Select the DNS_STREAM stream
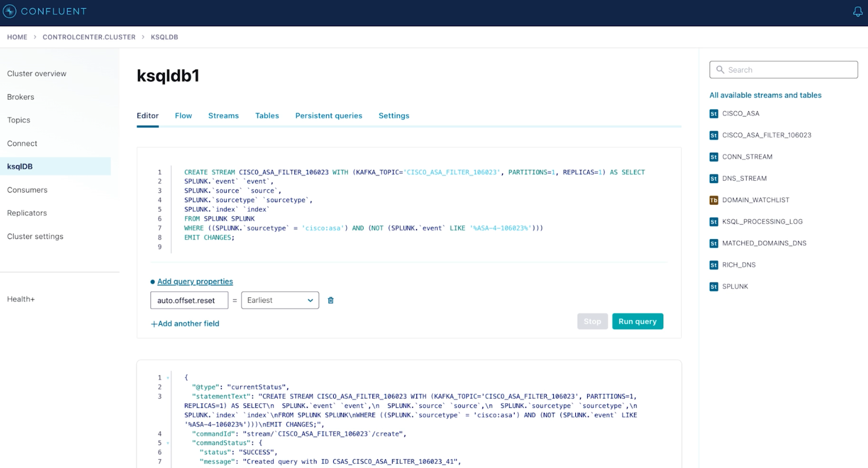The image size is (868, 468). [744, 178]
